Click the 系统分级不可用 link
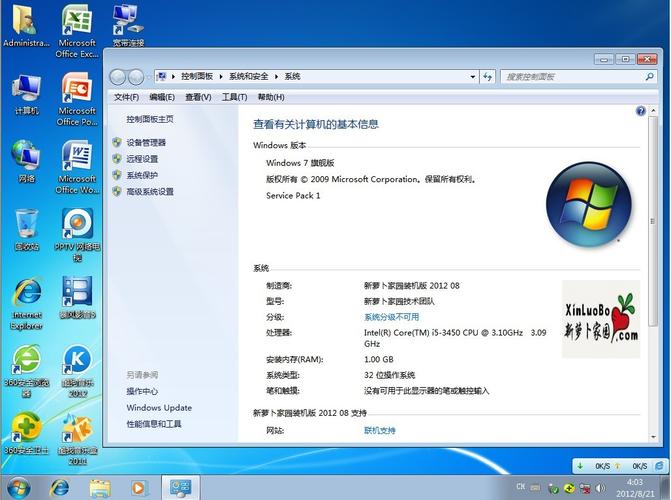The image size is (671, 500). coord(392,317)
